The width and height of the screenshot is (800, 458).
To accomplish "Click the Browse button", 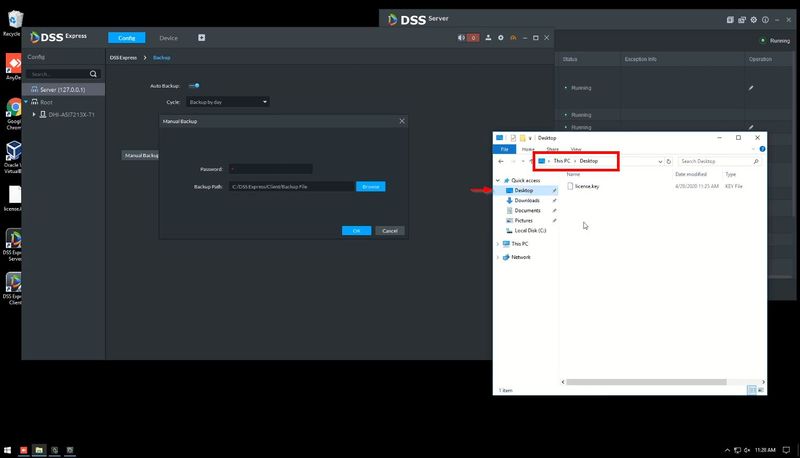I will pyautogui.click(x=370, y=187).
